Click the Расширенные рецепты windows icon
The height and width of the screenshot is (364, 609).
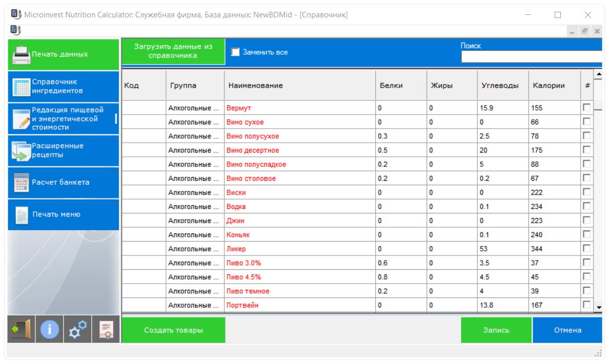coord(22,151)
